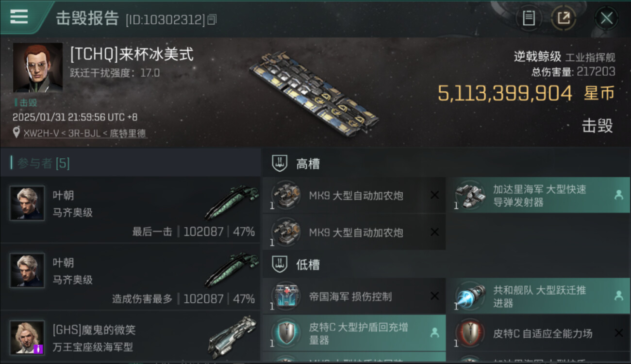
Task: Open the clipboard report icon
Action: coord(529,18)
